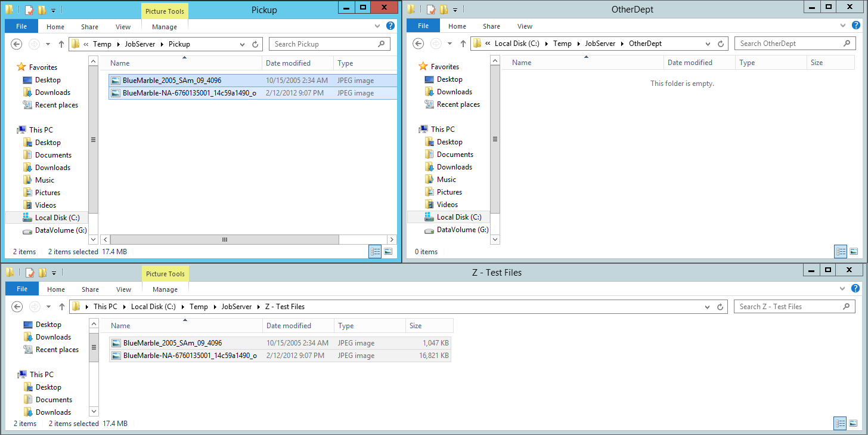Click the Back arrow in Z - Test Files window
868x435 pixels.
click(x=17, y=307)
